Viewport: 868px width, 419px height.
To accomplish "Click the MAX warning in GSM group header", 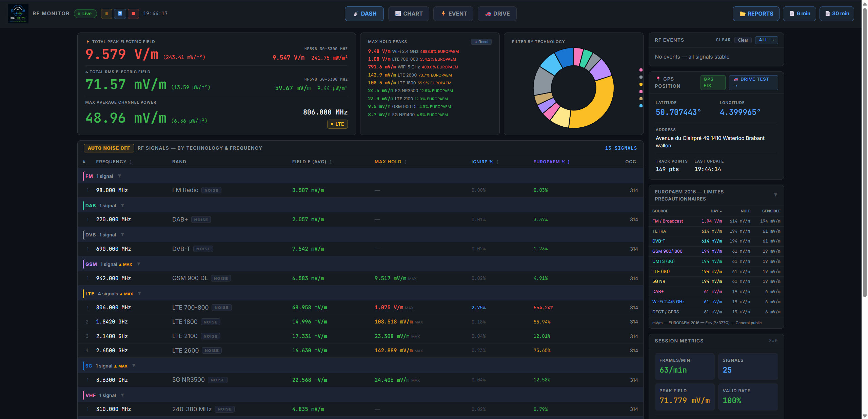I will tap(125, 265).
